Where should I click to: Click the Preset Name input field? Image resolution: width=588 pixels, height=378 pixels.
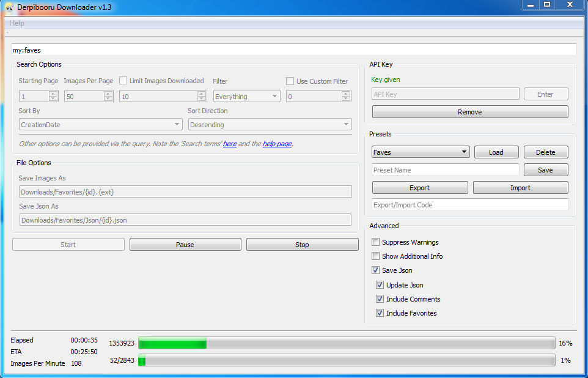tap(446, 169)
